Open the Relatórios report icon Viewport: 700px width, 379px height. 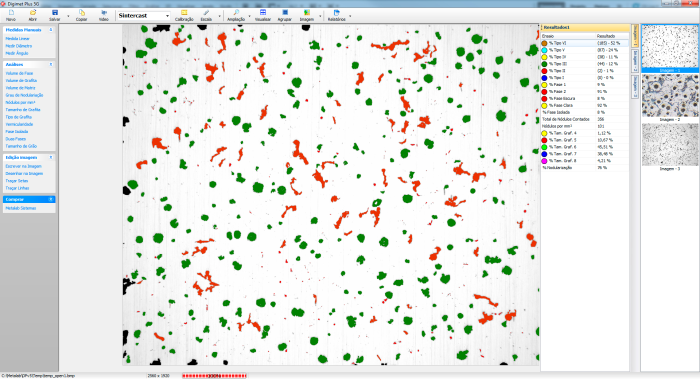click(x=336, y=12)
